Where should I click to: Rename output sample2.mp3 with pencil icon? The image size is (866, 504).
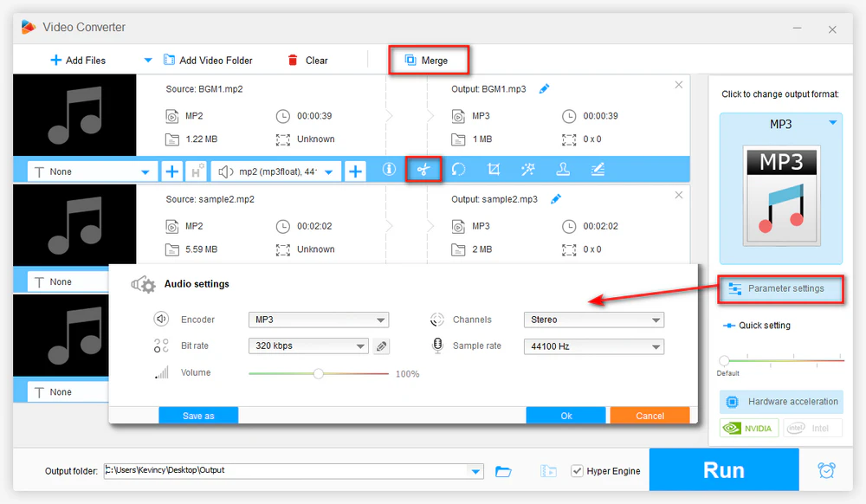(556, 198)
